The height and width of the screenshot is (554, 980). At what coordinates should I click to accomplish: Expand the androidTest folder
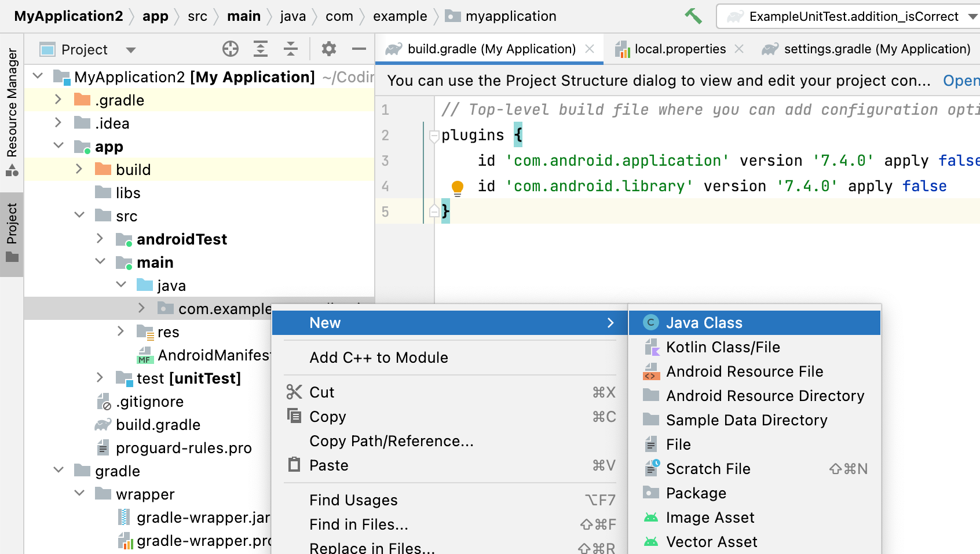pyautogui.click(x=100, y=238)
